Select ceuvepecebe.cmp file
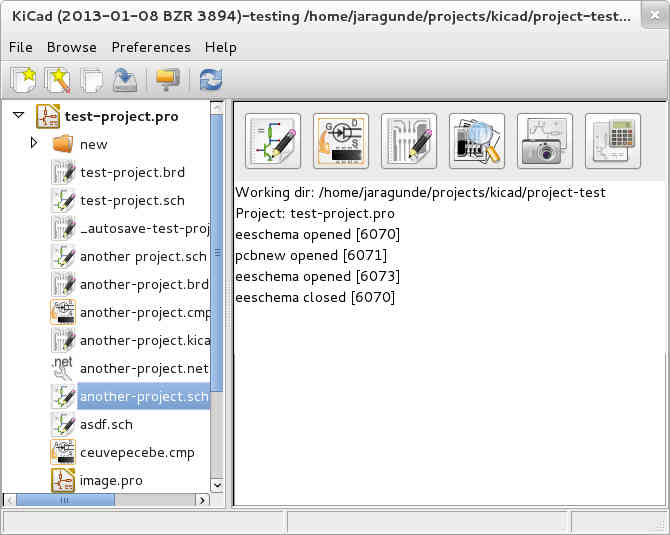Screen dimensions: 670x535 137,452
